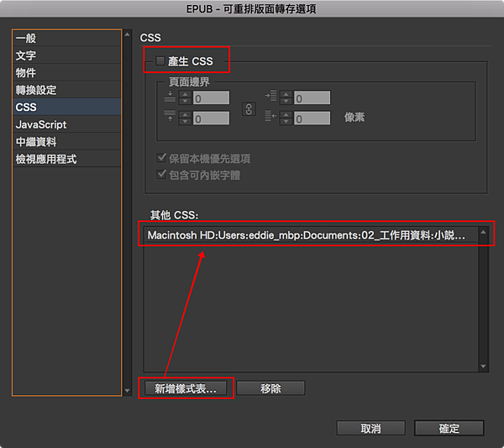Increase the right margin stepper up arrow

pos(286,115)
